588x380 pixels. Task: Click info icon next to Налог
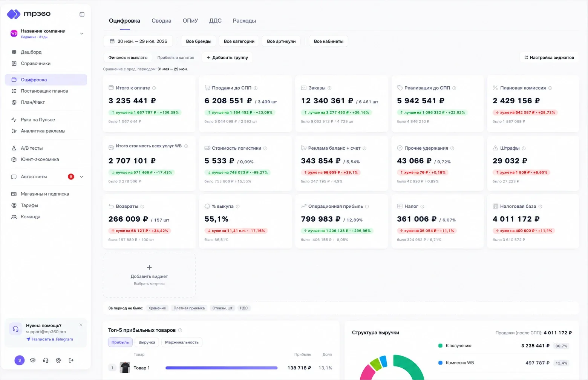click(x=423, y=207)
